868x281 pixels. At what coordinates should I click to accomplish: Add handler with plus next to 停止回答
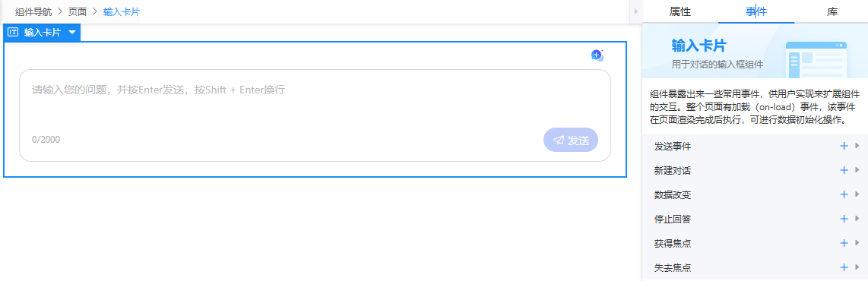tap(844, 219)
